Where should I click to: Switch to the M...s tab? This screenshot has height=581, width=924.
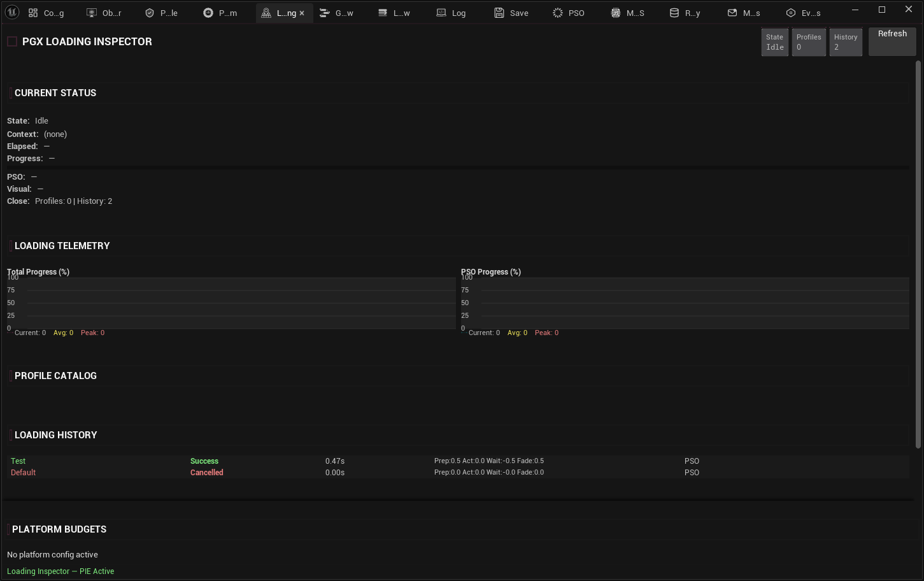pyautogui.click(x=745, y=13)
